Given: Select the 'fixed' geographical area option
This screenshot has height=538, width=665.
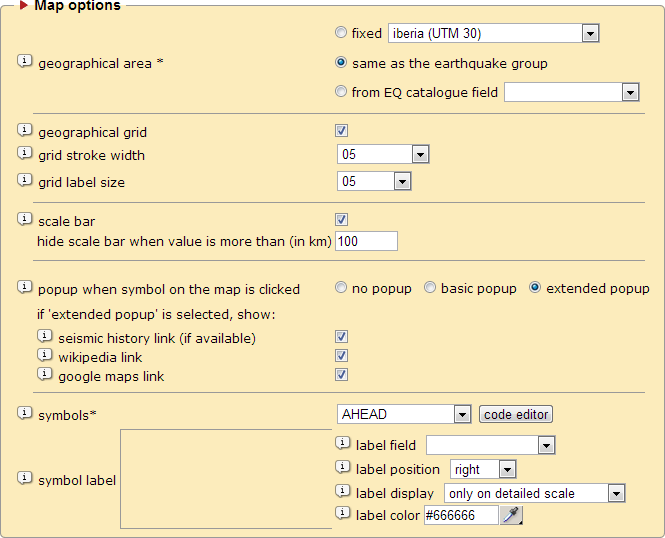Looking at the screenshot, I should coord(342,33).
